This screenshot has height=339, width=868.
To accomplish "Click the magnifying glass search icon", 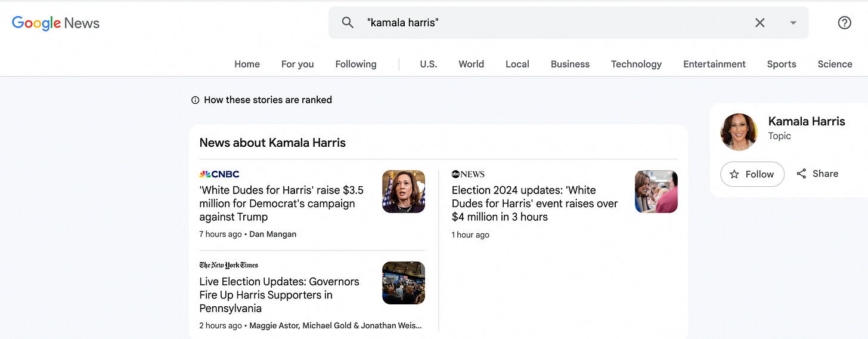I will (348, 23).
